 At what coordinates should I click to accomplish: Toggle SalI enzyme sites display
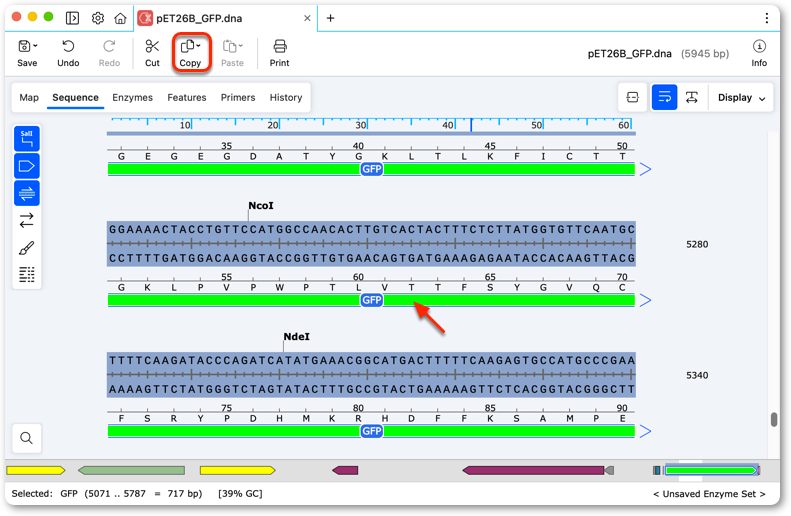[x=27, y=139]
